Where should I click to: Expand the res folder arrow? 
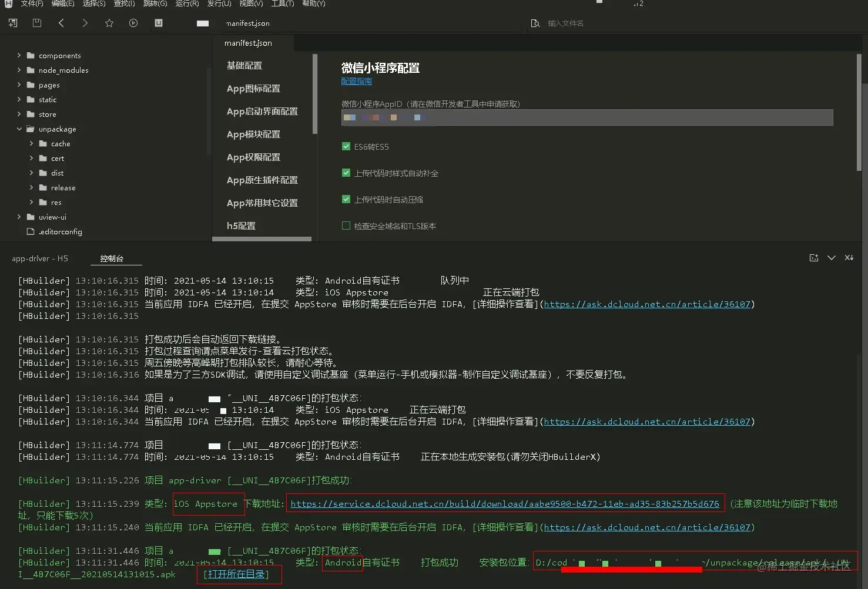coord(31,202)
